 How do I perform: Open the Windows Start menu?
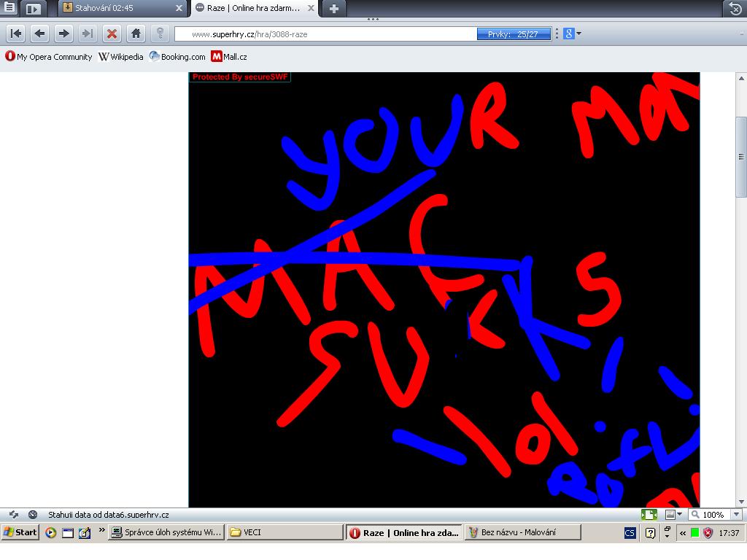20,532
